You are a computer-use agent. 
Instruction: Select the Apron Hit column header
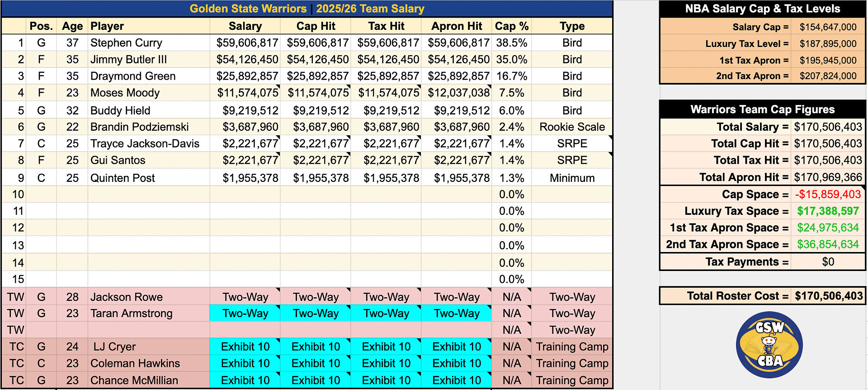[x=457, y=26]
